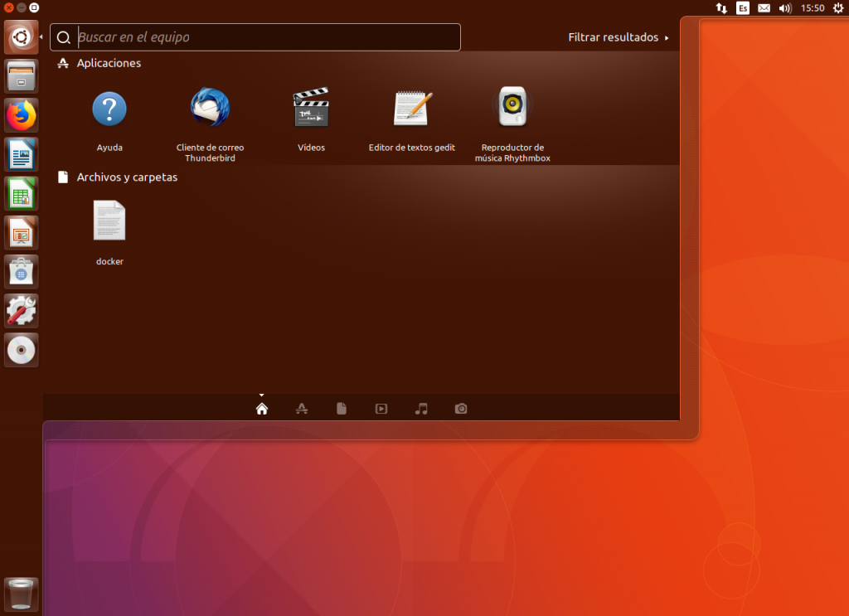Viewport: 849px width, 616px height.
Task: Click the Buscar en el equipo field
Action: (x=255, y=37)
